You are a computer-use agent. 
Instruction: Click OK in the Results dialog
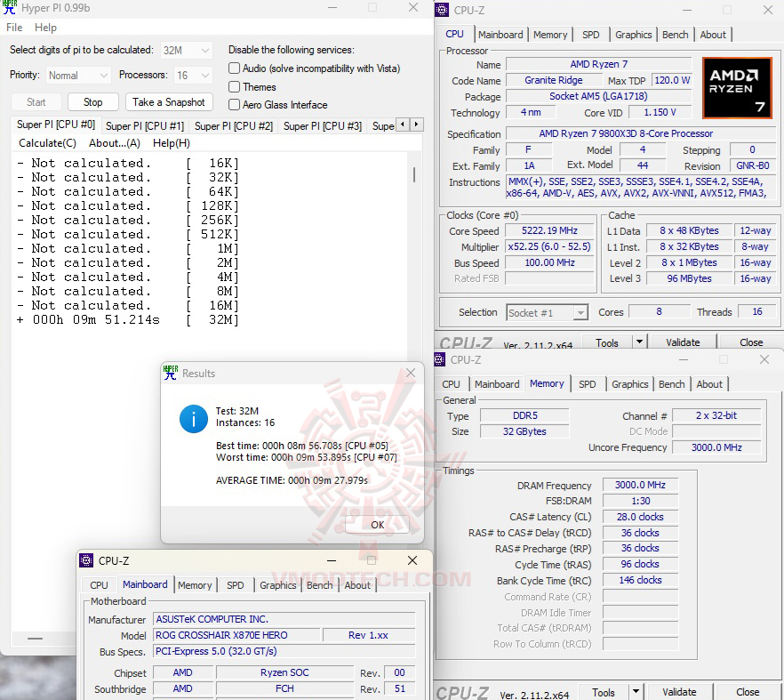(x=378, y=525)
